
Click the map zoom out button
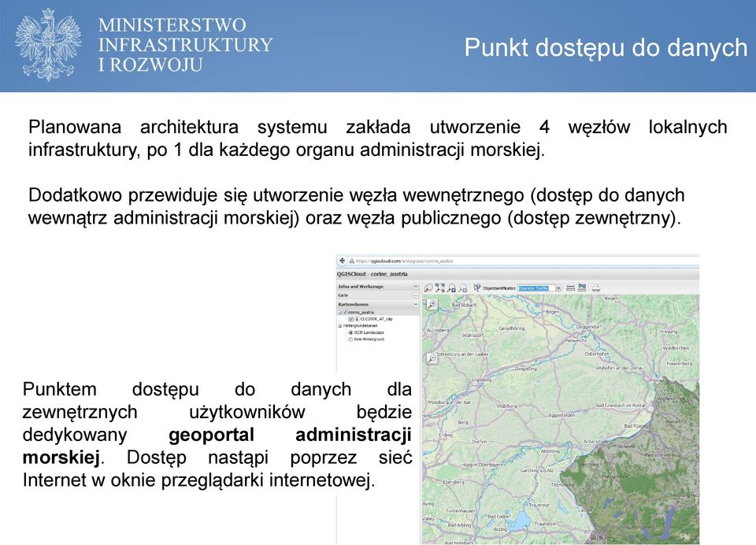(x=432, y=358)
